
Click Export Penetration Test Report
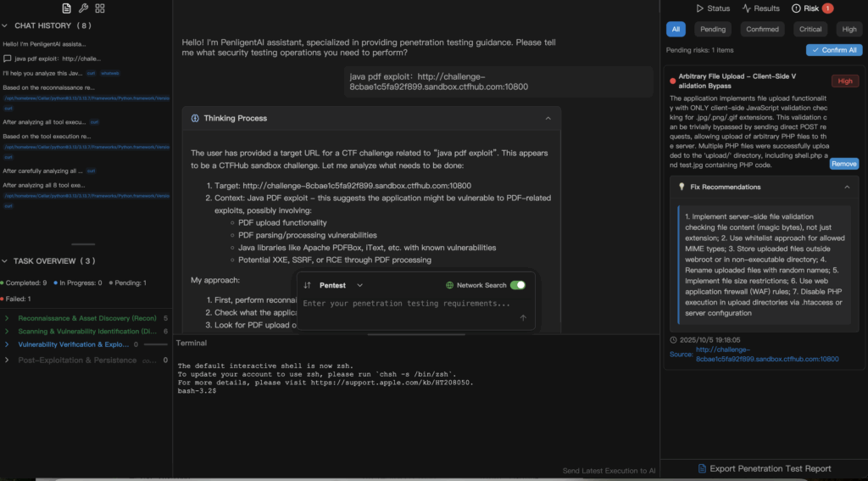coord(764,468)
